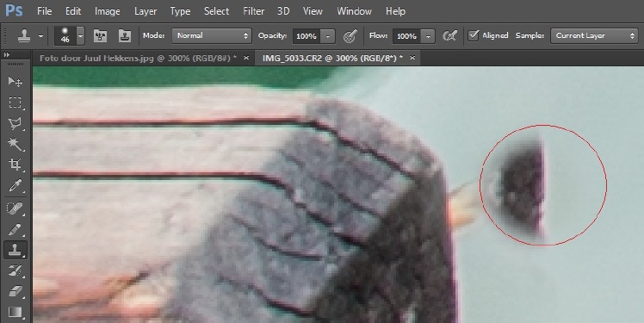Open the Mode dropdown set to Normal
The height and width of the screenshot is (323, 644).
212,36
